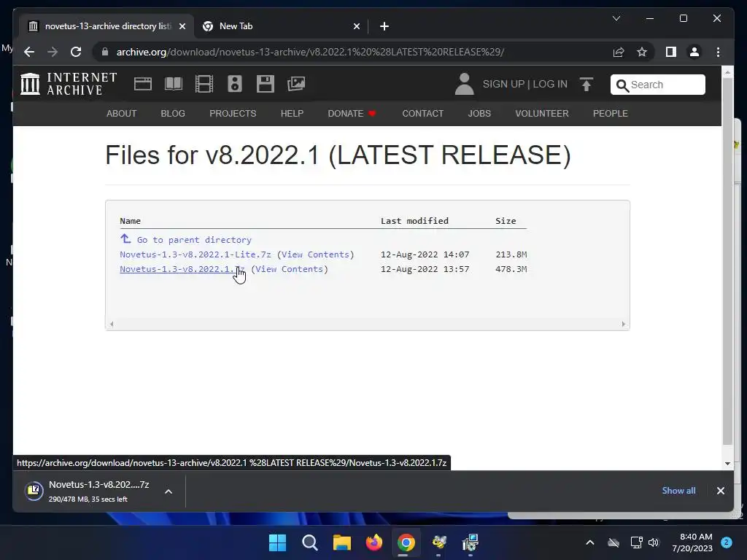The image size is (747, 560).
Task: Open the Internet Archive home logo
Action: tap(69, 84)
